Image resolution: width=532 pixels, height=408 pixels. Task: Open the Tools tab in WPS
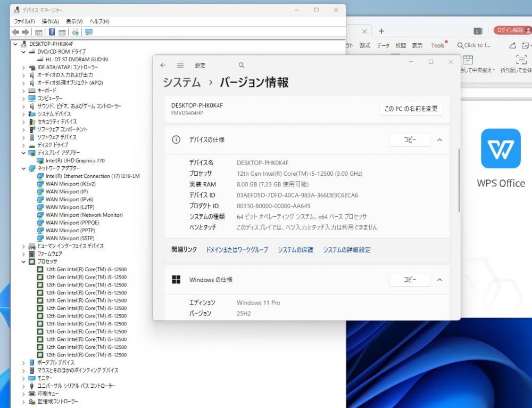click(438, 45)
